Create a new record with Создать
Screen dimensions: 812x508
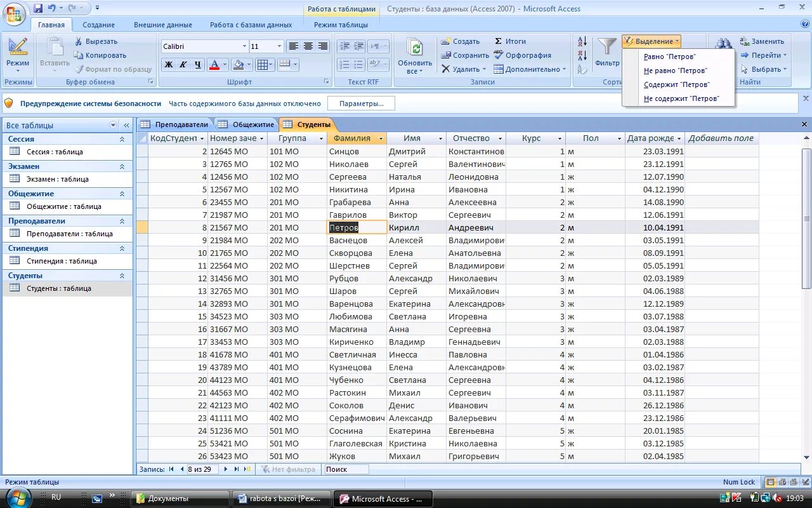click(x=461, y=41)
